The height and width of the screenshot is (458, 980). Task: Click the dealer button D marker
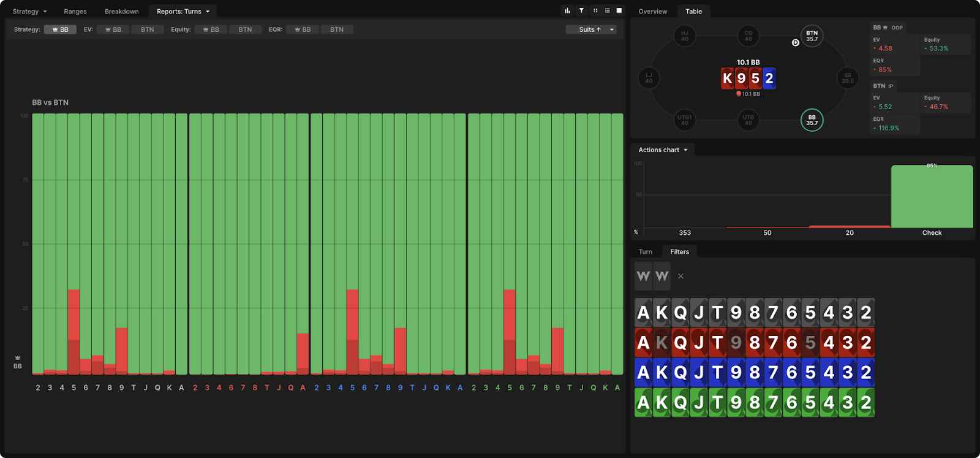pos(795,43)
